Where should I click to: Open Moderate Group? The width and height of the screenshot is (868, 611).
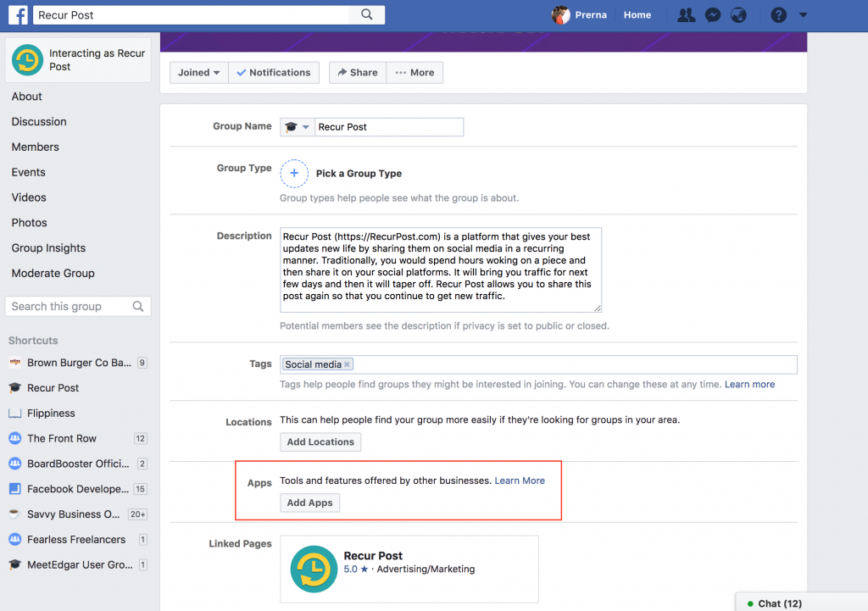pos(53,274)
